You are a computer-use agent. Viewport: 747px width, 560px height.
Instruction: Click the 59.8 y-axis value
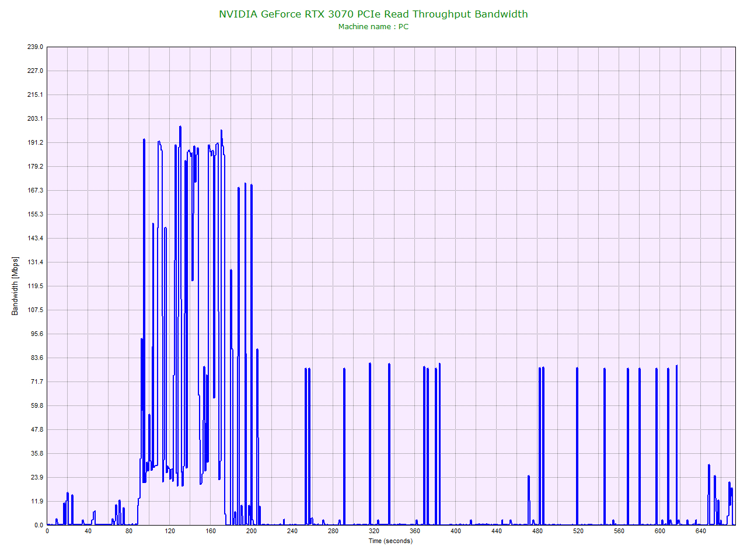37,405
